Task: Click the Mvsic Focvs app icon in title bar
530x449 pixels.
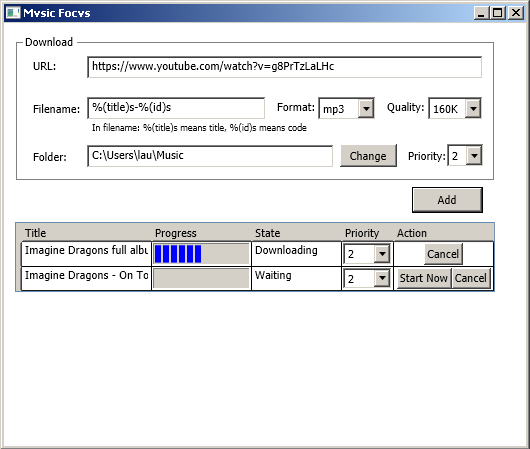Action: coord(13,13)
